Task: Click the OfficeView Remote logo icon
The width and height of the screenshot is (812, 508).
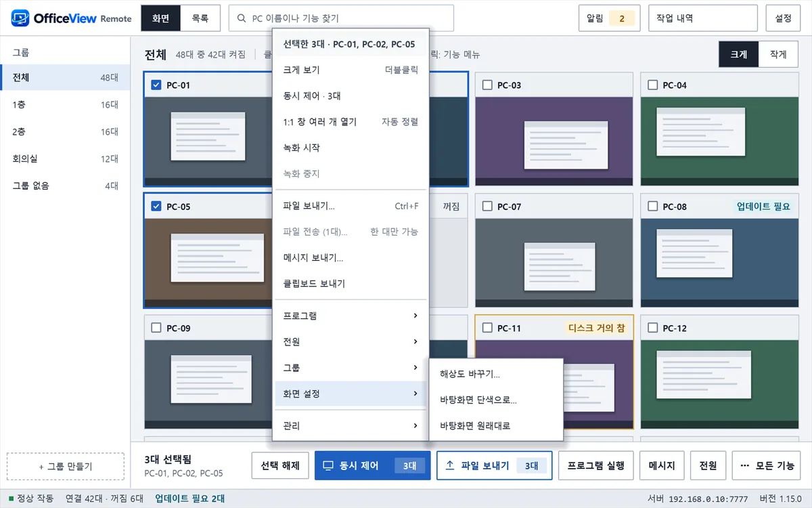Action: point(20,18)
